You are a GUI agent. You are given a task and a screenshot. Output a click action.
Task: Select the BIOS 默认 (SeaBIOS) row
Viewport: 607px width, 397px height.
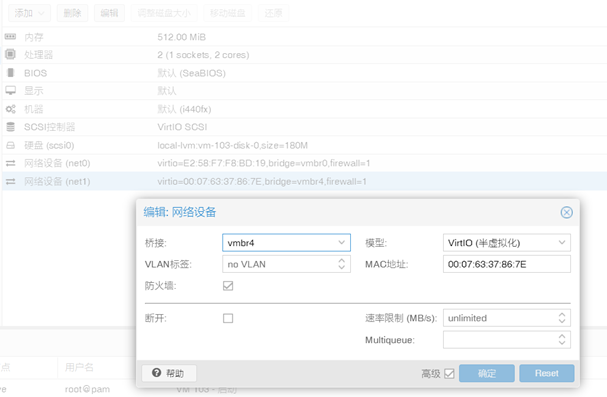304,73
